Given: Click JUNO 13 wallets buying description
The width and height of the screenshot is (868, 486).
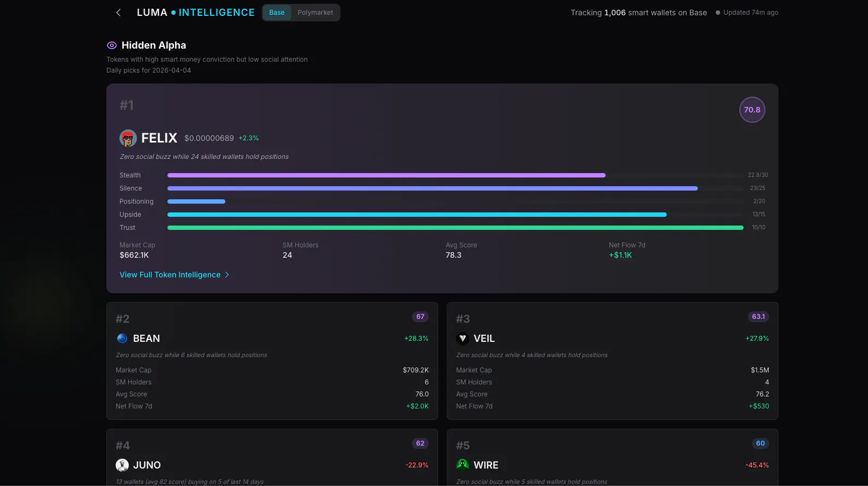Looking at the screenshot, I should coord(190,482).
